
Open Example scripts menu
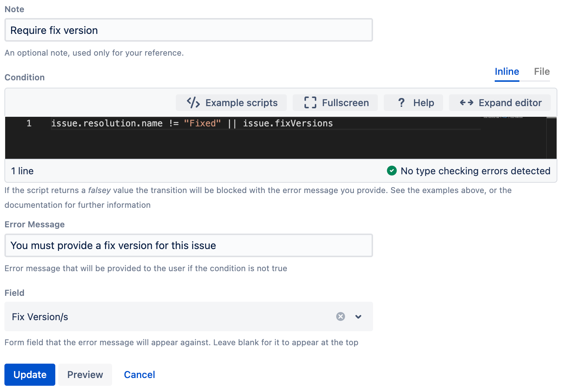pos(231,102)
